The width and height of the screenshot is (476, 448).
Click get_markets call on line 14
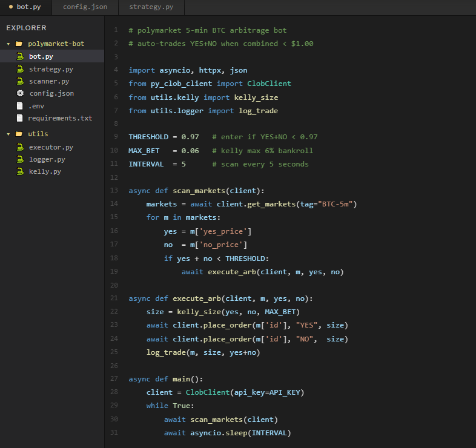[x=271, y=204]
